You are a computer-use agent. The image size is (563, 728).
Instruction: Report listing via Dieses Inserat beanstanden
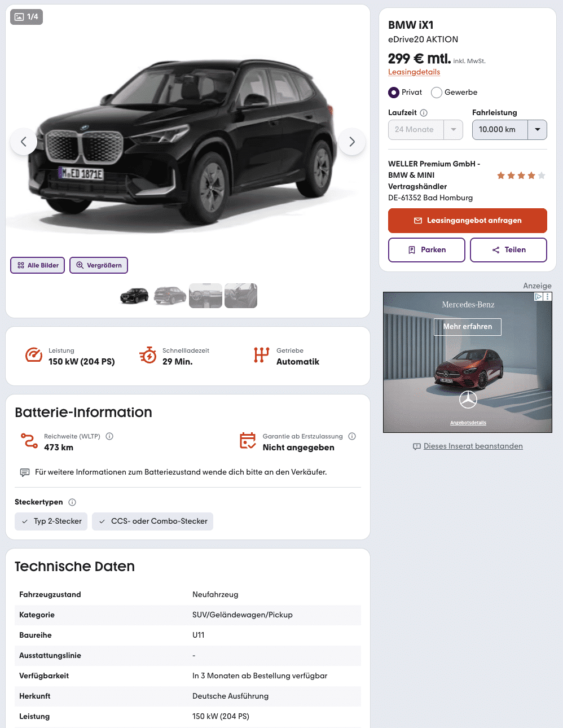473,446
